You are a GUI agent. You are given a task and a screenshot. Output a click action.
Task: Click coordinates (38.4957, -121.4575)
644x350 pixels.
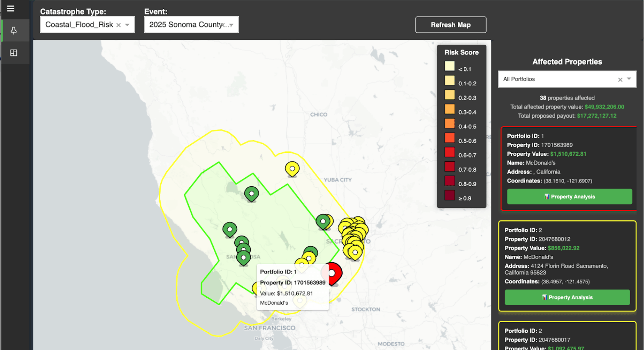pyautogui.click(x=566, y=282)
